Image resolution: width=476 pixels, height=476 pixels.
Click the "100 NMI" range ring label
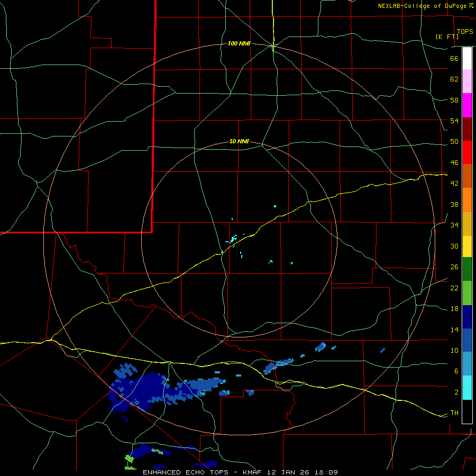(239, 44)
